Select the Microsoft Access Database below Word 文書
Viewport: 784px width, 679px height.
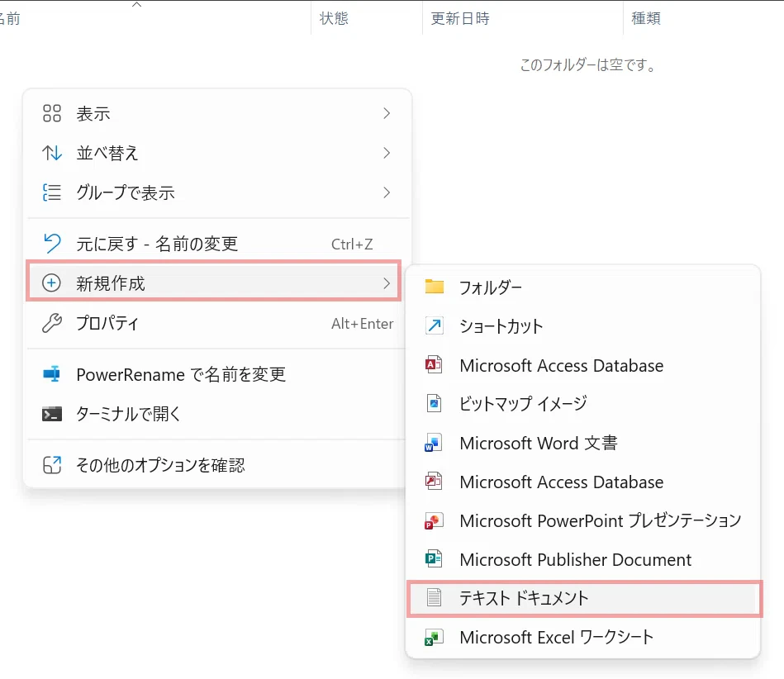(583, 482)
